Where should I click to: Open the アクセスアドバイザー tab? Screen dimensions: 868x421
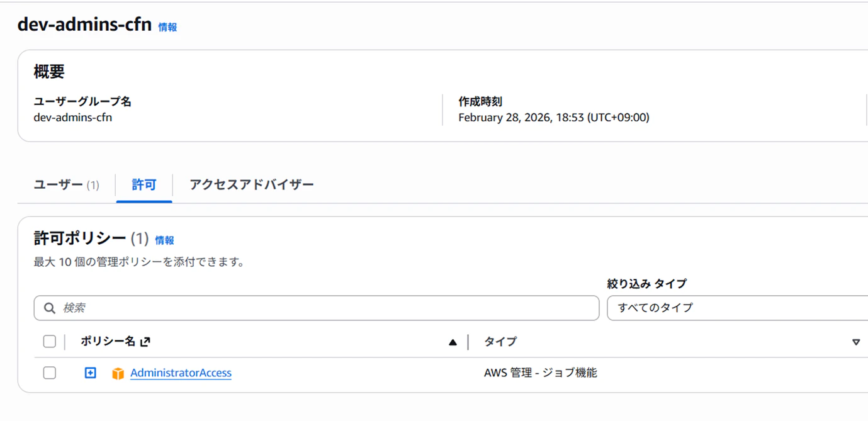[x=251, y=185]
